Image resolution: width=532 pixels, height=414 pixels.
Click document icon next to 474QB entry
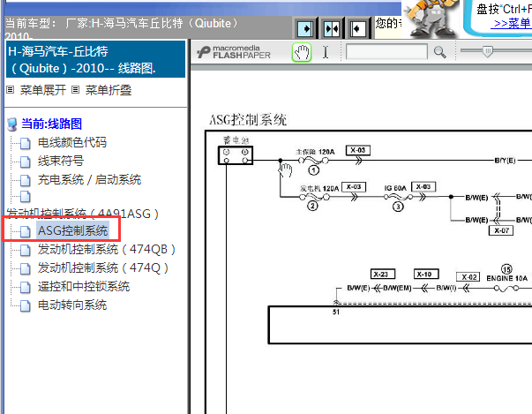(x=25, y=250)
